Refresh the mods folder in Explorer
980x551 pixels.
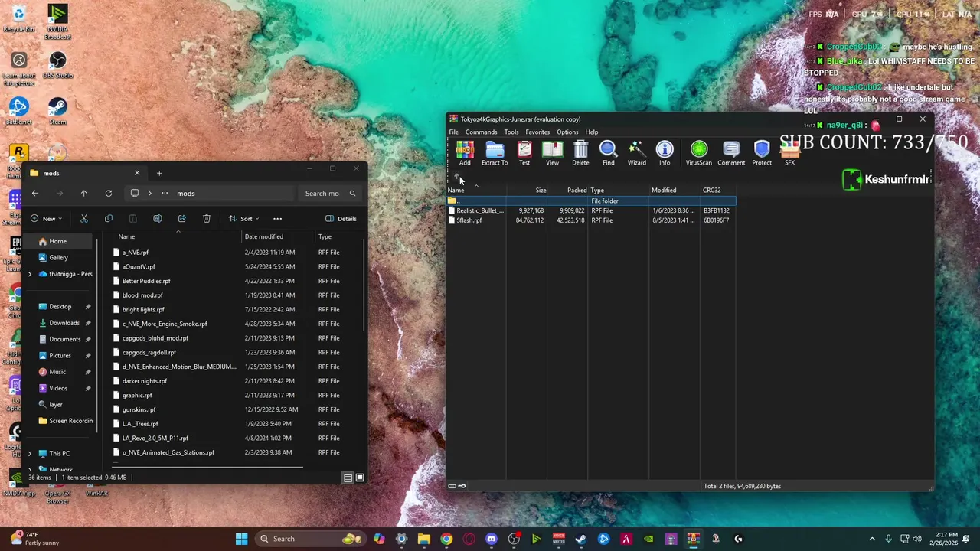pos(109,194)
